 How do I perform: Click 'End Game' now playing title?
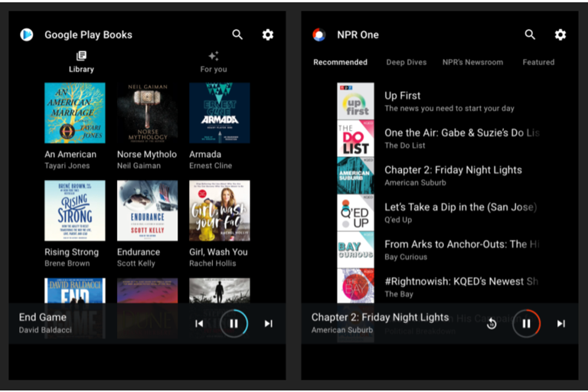[43, 317]
